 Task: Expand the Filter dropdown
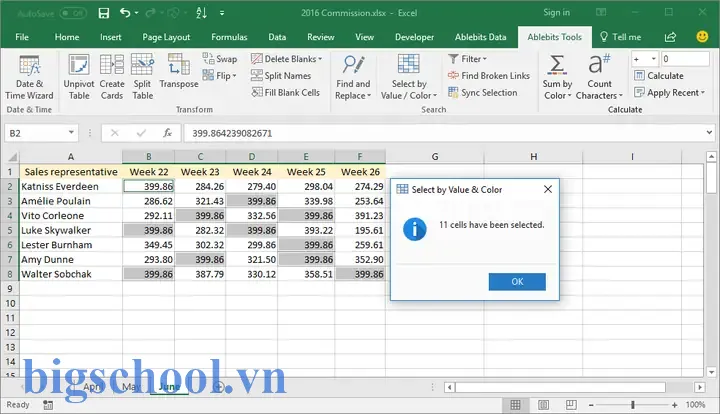[467, 59]
